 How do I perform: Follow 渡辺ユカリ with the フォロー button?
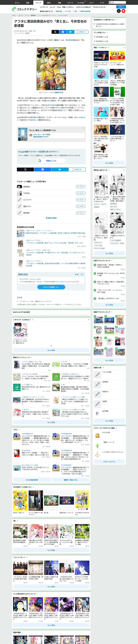coord(81,206)
